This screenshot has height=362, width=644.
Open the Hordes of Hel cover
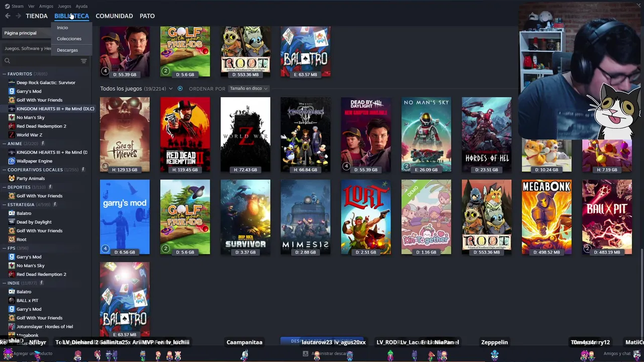coord(487,135)
